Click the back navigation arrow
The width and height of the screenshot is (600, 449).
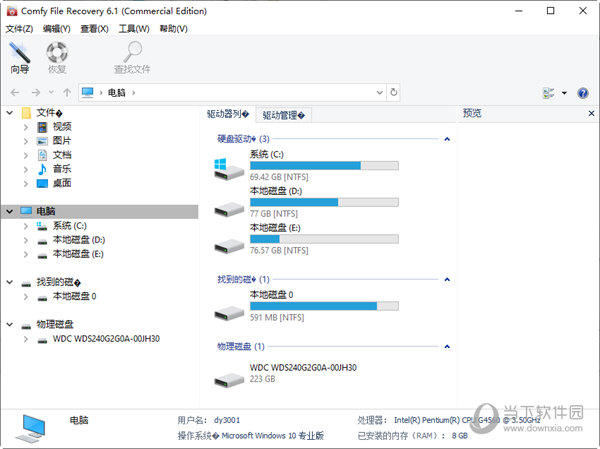(14, 93)
